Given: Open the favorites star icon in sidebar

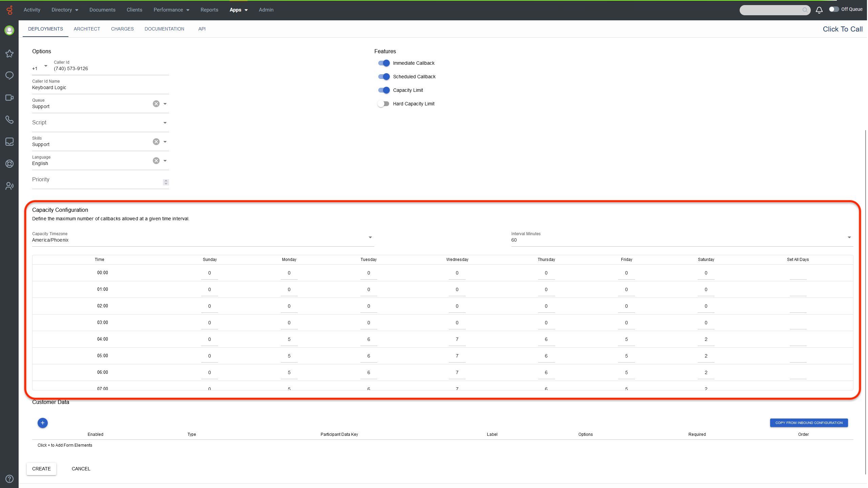Looking at the screenshot, I should point(9,54).
